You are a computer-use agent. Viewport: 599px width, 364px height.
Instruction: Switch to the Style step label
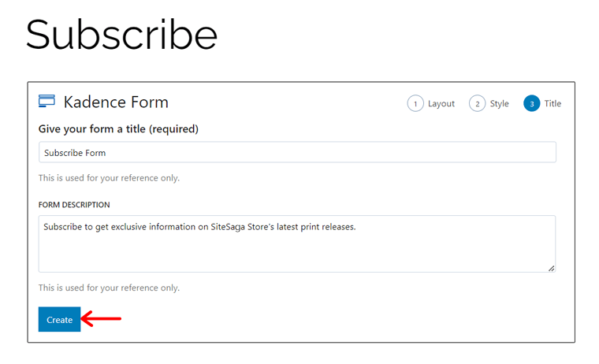[499, 103]
